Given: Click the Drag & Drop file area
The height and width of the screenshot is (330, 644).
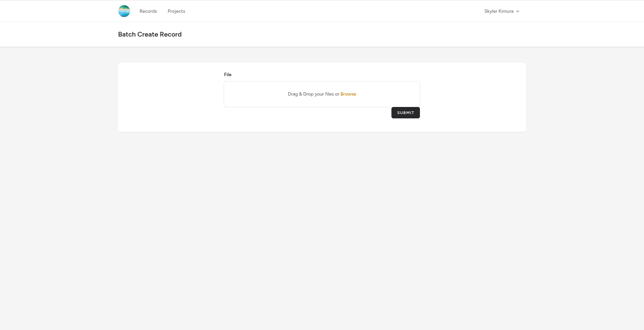Looking at the screenshot, I should pos(322,94).
